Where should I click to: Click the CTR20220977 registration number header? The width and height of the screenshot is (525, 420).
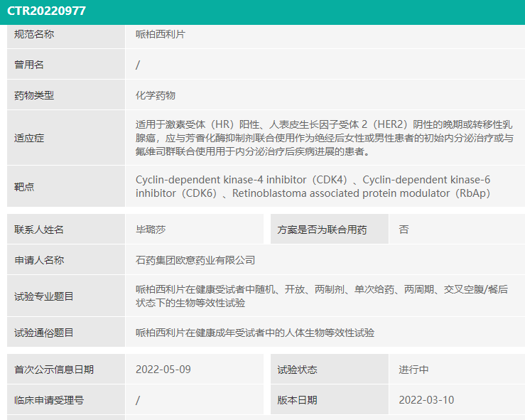[47, 11]
